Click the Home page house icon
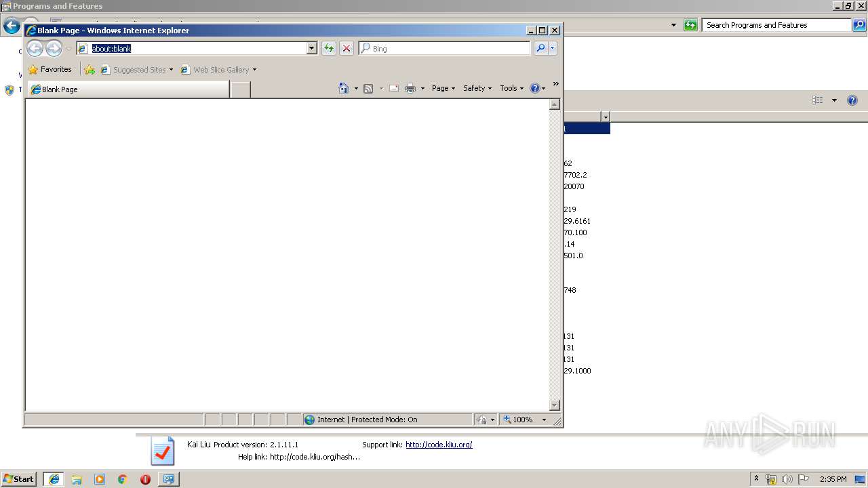 [x=344, y=88]
